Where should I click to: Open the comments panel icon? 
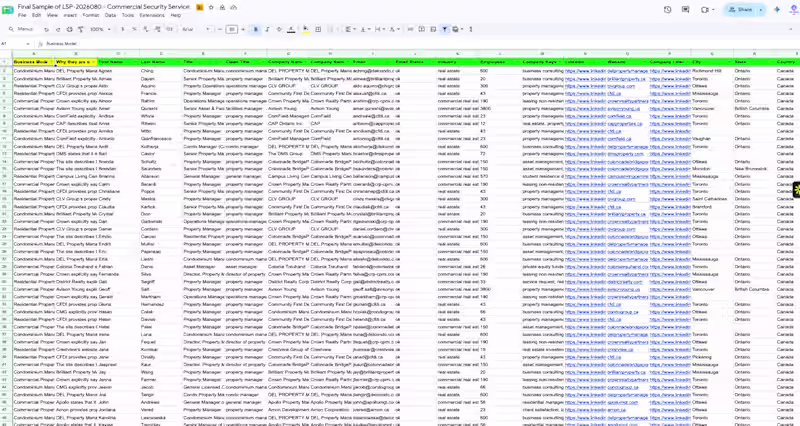pyautogui.click(x=686, y=10)
